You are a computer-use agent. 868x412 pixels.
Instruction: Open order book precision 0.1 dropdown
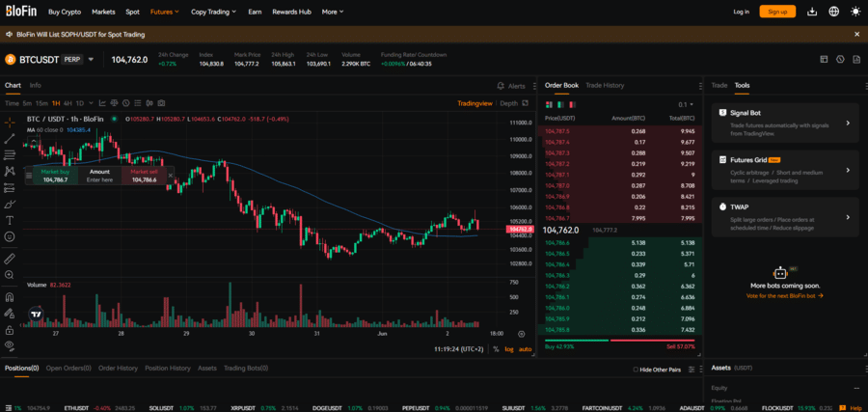click(686, 104)
